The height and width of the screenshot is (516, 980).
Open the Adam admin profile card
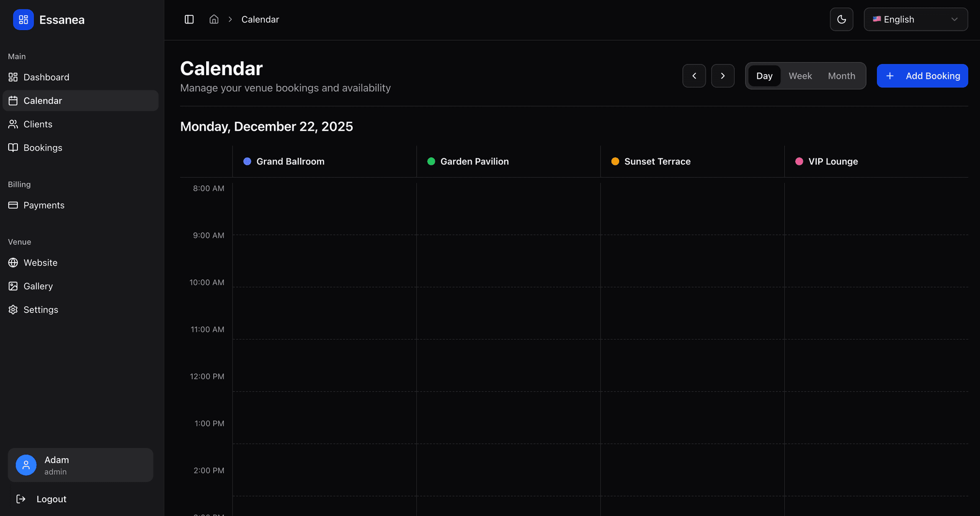tap(80, 465)
